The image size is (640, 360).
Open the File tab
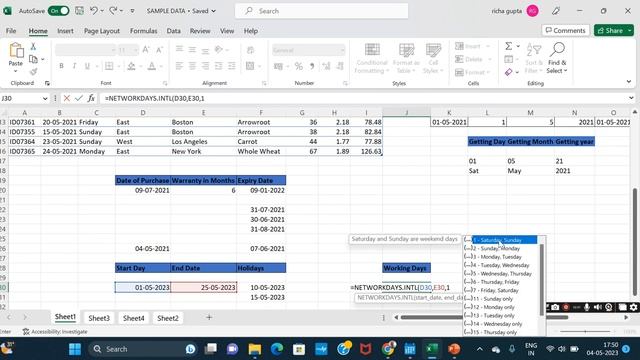pos(11,31)
